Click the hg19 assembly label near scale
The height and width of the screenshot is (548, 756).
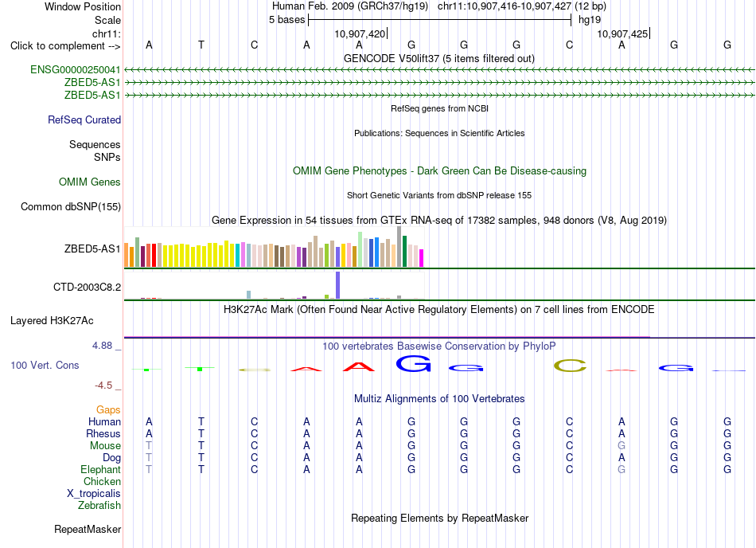pyautogui.click(x=590, y=20)
